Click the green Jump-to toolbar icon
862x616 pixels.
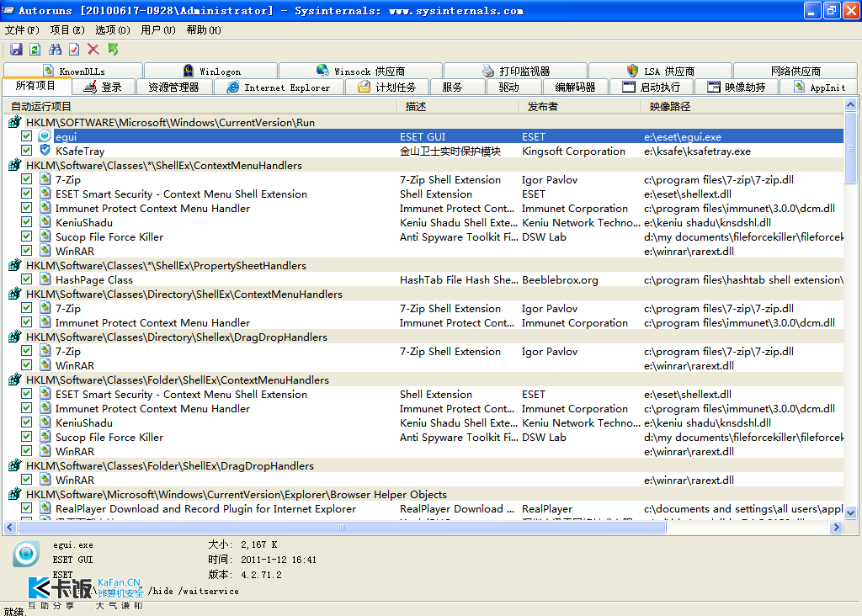[114, 50]
